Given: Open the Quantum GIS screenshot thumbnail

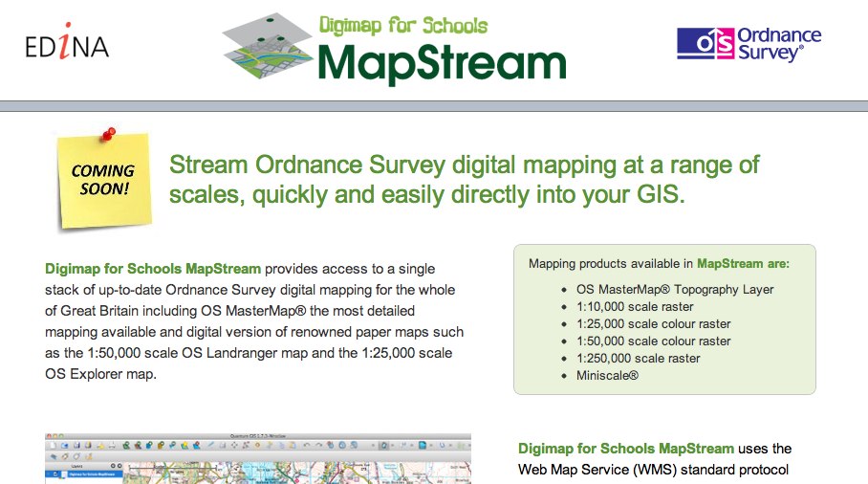Looking at the screenshot, I should coord(258,458).
